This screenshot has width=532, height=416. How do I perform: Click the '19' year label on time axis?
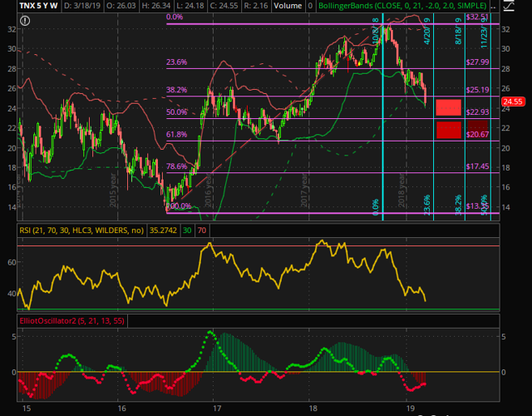click(411, 408)
